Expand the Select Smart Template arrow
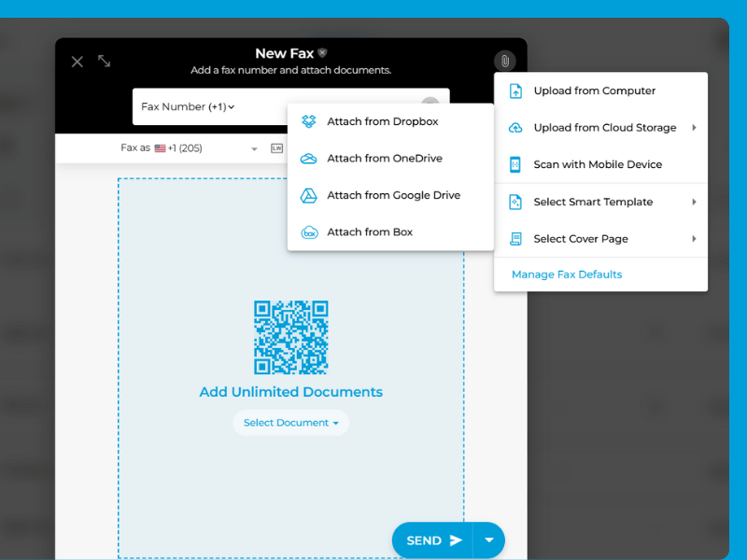Screen dimensions: 747x560 tap(694, 202)
